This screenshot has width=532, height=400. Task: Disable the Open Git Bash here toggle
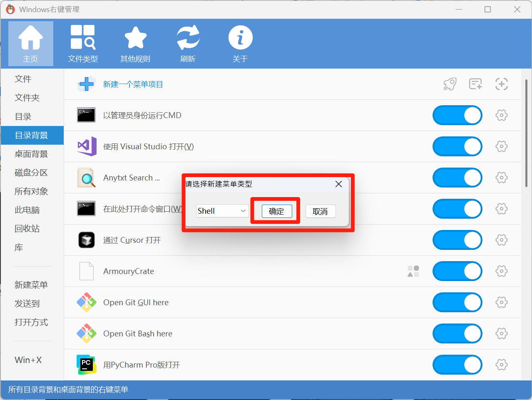coord(457,333)
